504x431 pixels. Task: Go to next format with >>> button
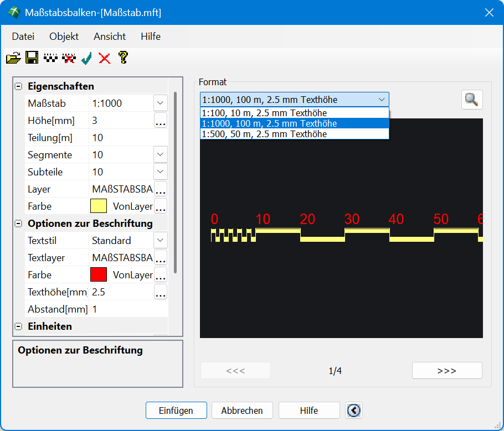[x=447, y=371]
